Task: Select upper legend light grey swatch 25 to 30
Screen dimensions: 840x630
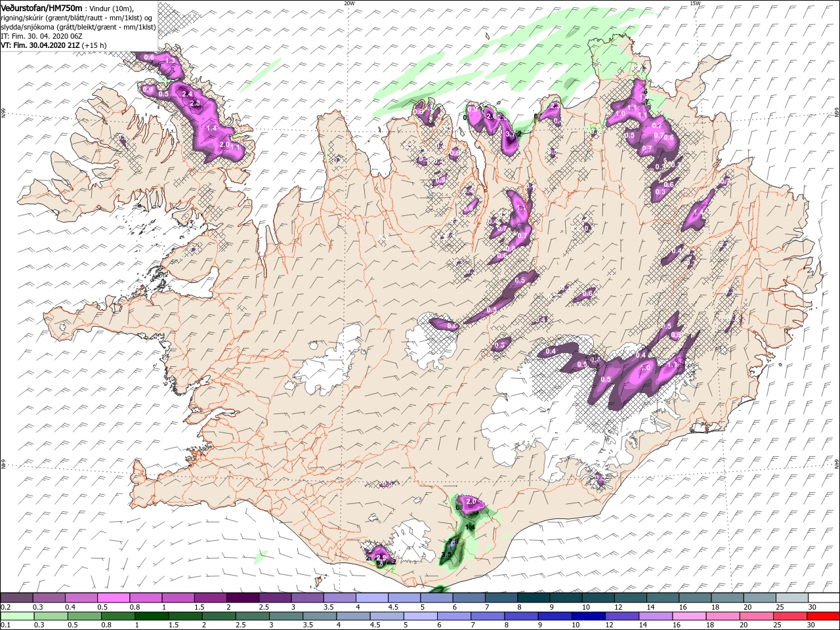Action: coord(791,597)
